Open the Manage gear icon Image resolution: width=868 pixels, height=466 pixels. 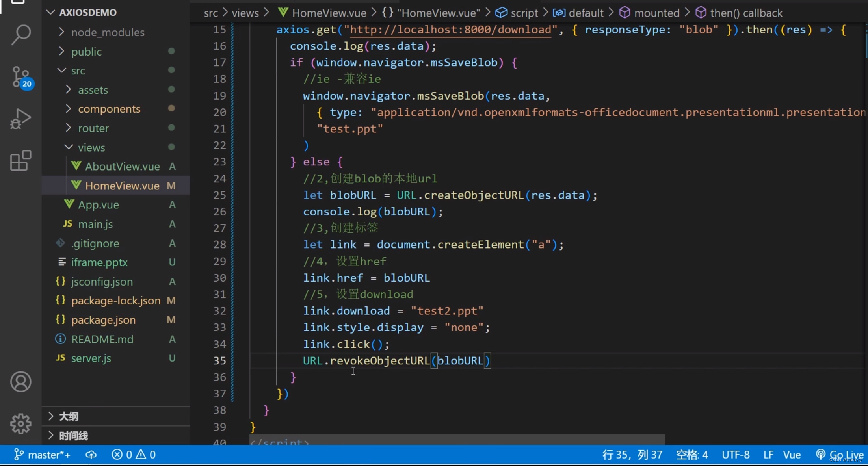(x=20, y=424)
